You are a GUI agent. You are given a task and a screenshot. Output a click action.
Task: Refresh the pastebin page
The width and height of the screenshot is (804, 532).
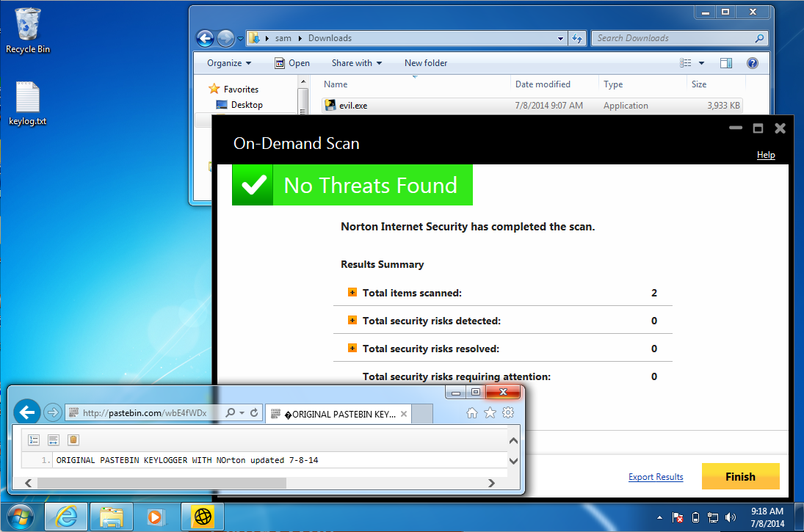(254, 412)
